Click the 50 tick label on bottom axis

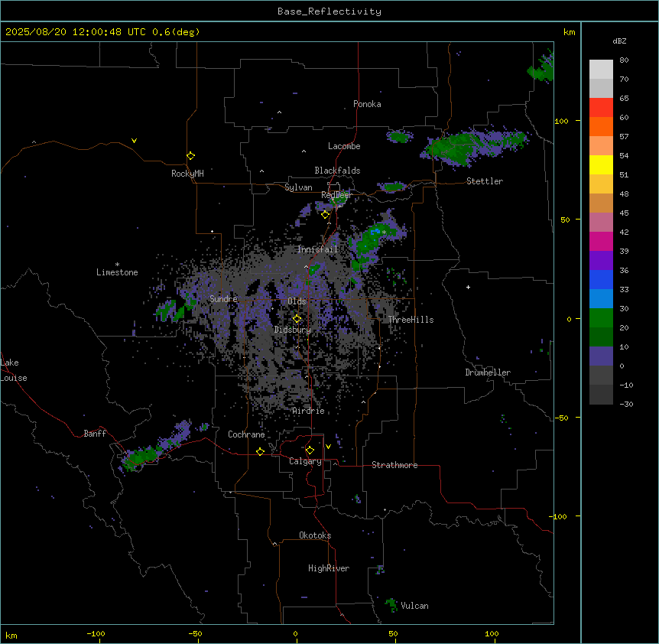click(394, 633)
